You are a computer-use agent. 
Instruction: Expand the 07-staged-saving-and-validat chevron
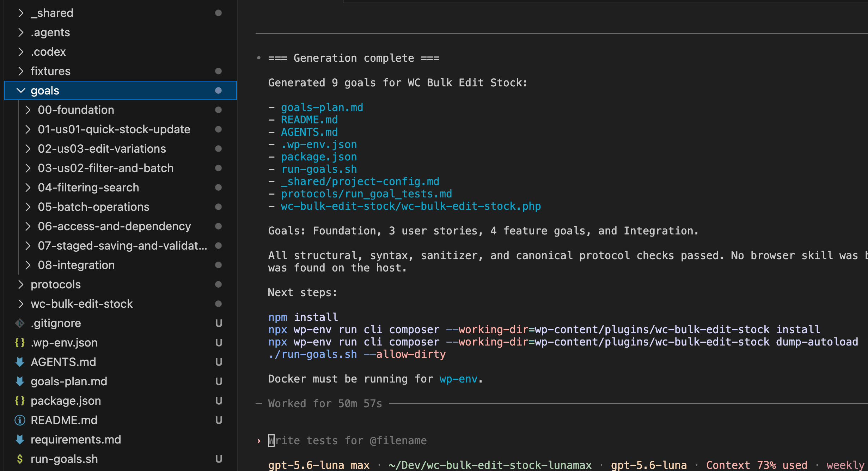click(x=28, y=246)
